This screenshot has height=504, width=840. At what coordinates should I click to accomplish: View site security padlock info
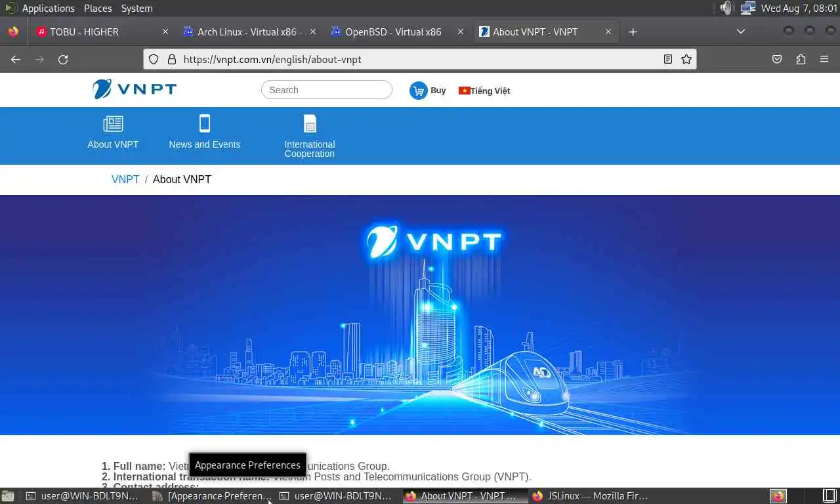[x=172, y=59]
